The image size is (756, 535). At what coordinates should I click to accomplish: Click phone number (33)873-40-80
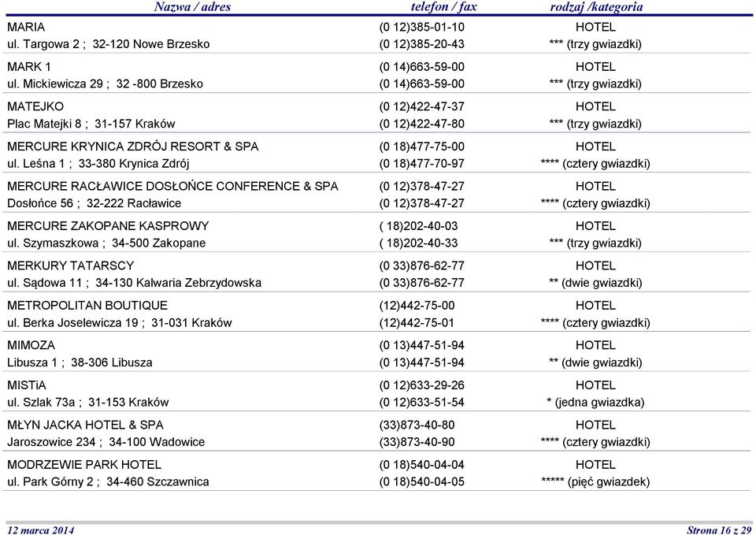coord(417,425)
